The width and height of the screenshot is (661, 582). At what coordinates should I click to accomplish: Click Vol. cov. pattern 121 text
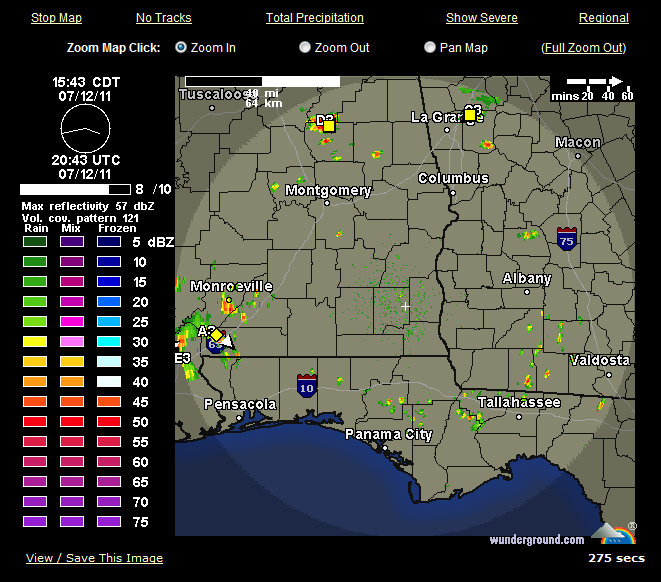pos(80,218)
